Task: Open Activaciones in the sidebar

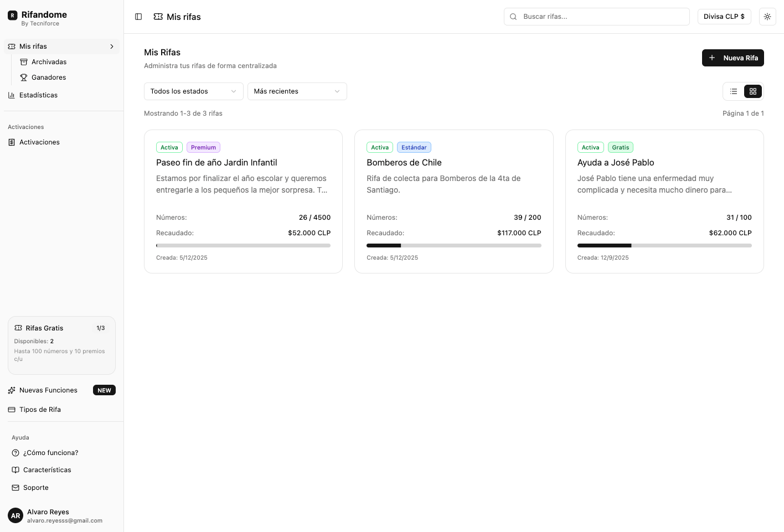Action: point(39,142)
